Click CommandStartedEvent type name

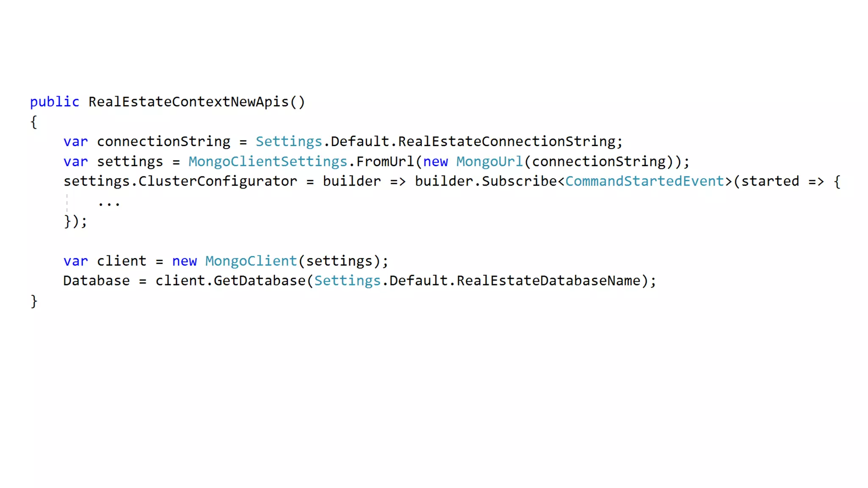point(645,181)
